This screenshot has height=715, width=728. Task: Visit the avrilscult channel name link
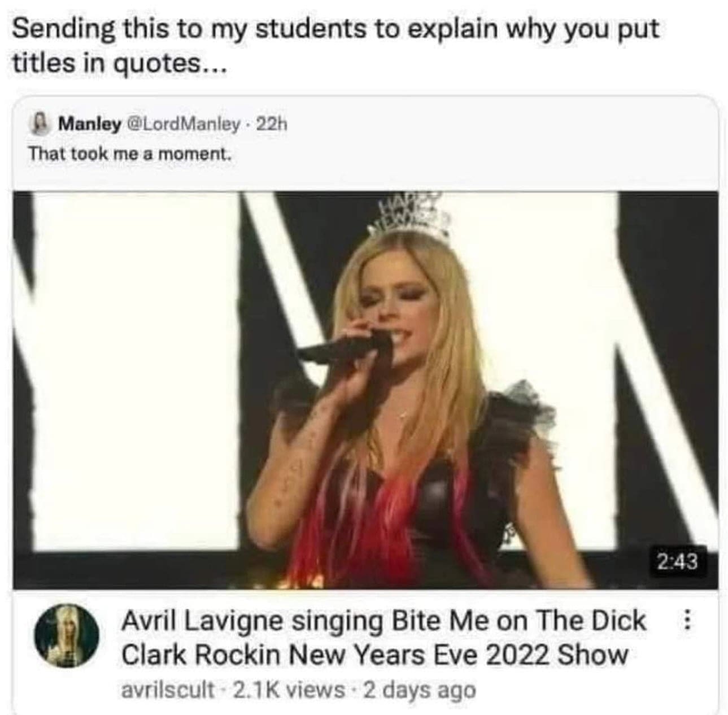coord(168,690)
